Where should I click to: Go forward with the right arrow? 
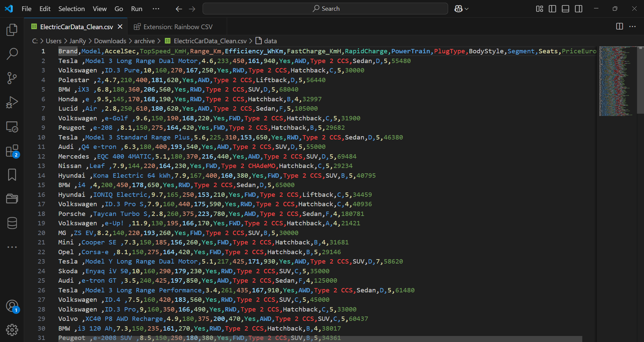[192, 9]
